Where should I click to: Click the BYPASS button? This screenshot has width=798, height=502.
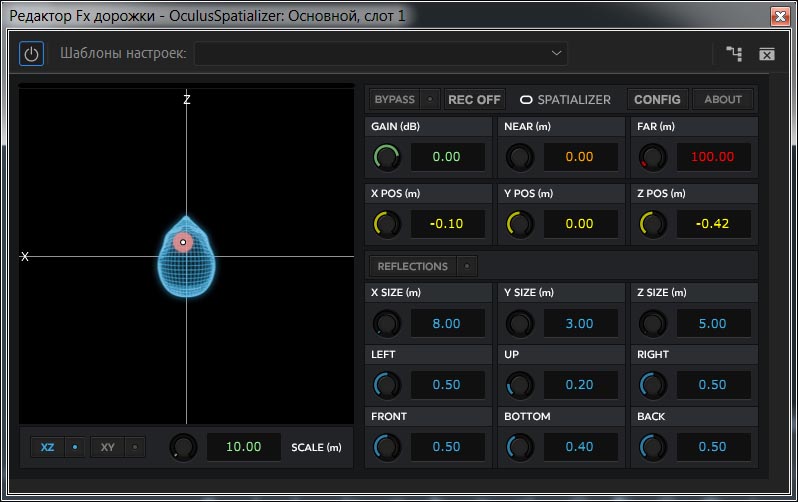point(394,99)
